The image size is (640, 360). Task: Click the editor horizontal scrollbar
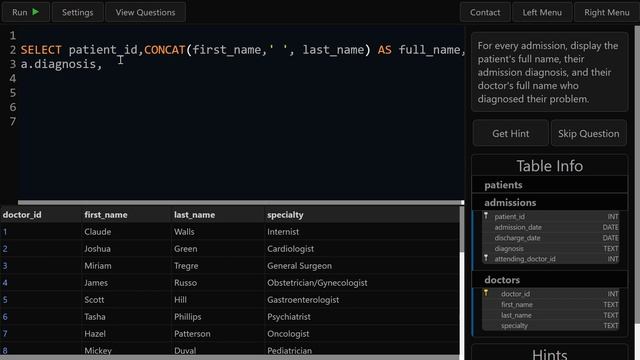(x=241, y=202)
